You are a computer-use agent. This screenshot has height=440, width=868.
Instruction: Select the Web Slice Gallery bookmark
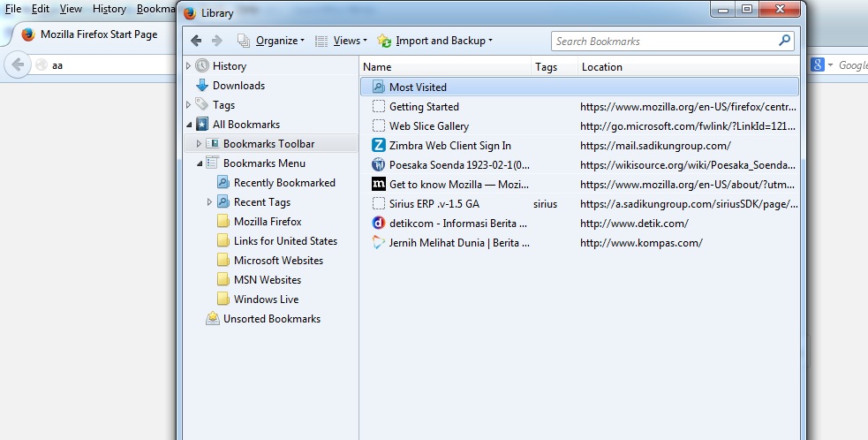[579, 125]
